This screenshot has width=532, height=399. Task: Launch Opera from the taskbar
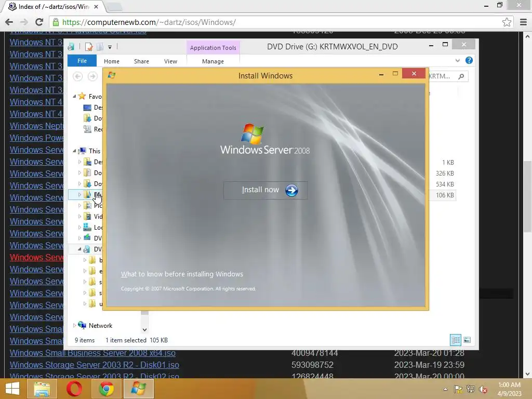pos(74,389)
